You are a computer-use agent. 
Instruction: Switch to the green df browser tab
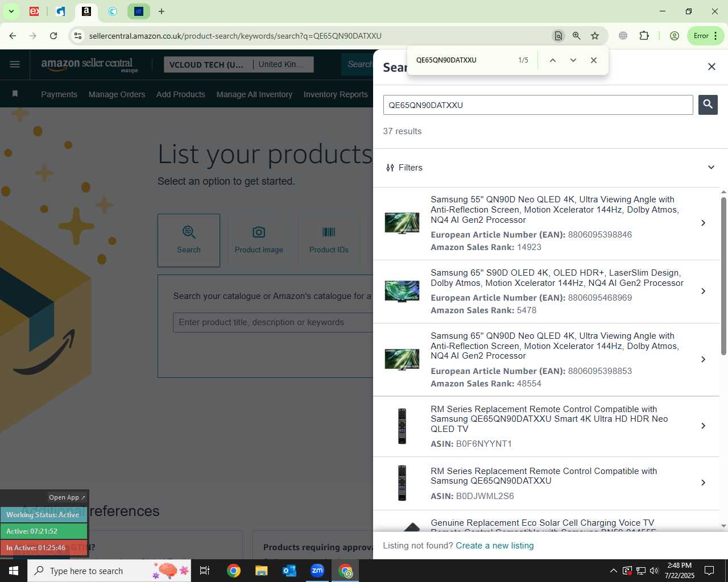138,11
